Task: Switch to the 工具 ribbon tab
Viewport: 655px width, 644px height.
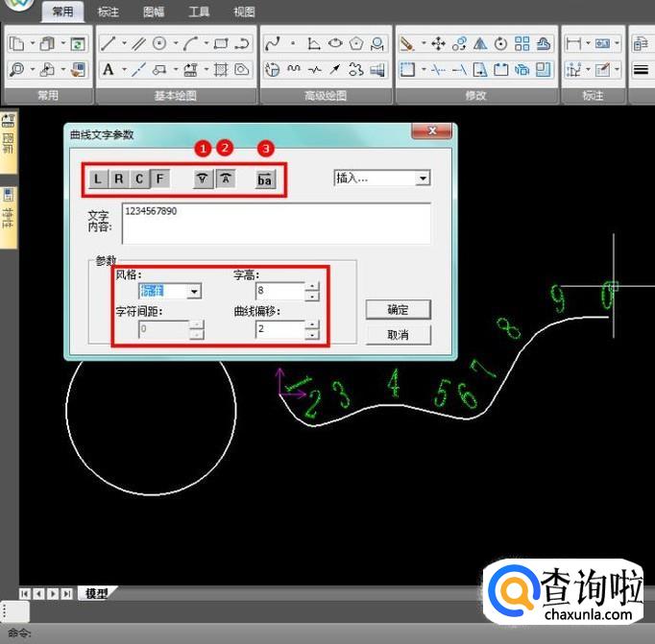Action: click(x=199, y=12)
